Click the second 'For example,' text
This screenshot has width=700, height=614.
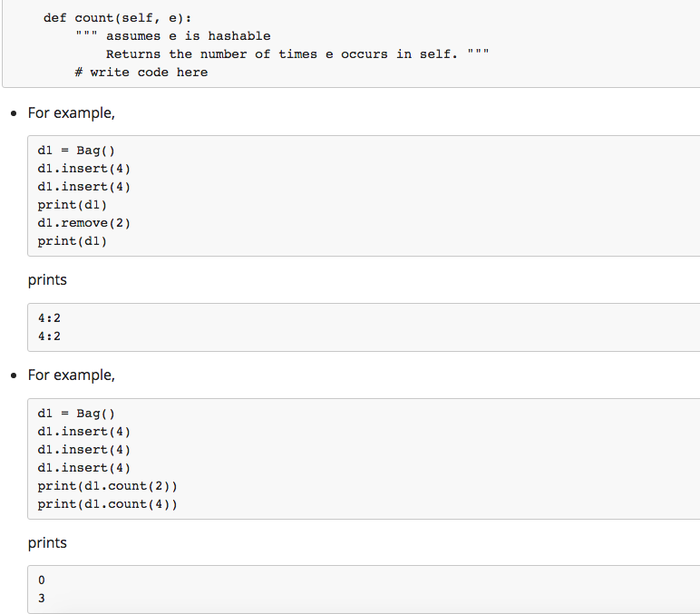72,375
